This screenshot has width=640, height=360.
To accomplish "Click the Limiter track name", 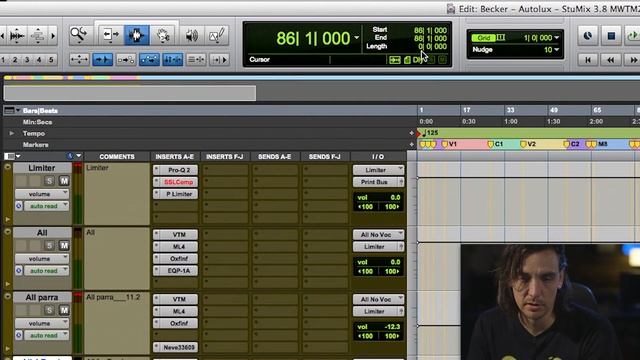I will click(42, 168).
